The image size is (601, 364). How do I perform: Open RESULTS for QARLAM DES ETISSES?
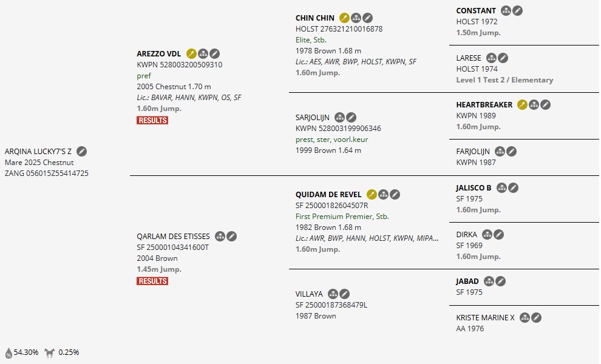[x=152, y=281]
